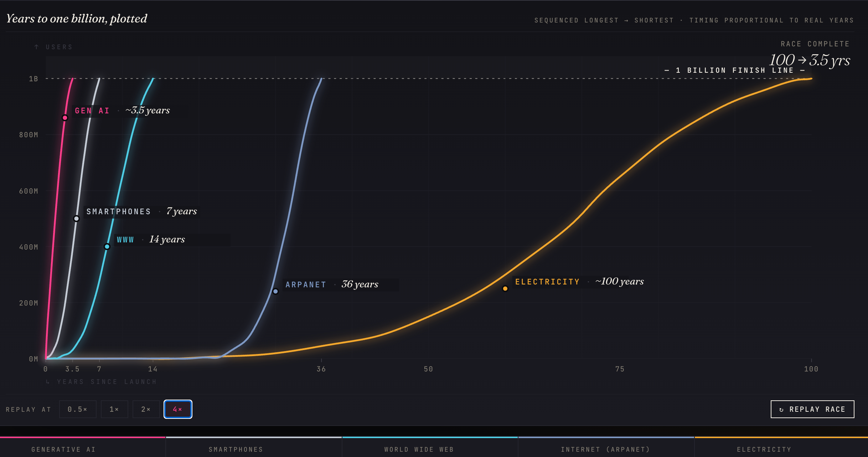Select the 4× replay speed
Image resolution: width=868 pixels, height=457 pixels.
click(178, 409)
